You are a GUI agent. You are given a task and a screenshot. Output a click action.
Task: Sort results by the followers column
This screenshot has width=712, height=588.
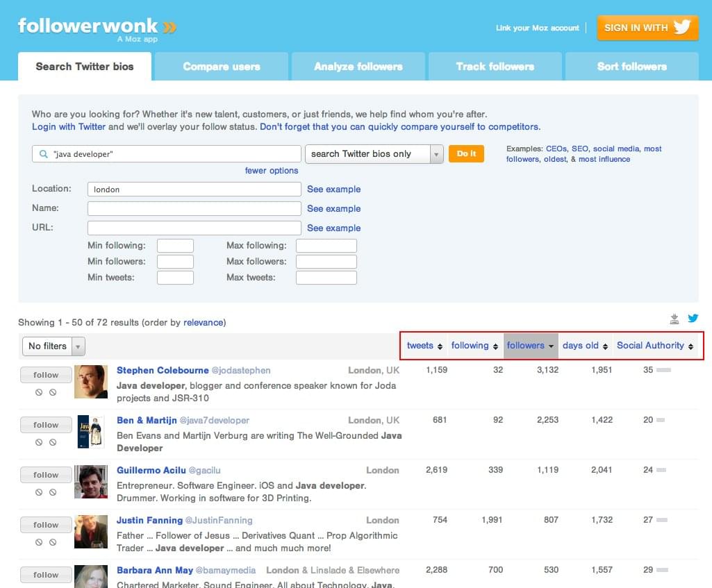[x=531, y=346]
